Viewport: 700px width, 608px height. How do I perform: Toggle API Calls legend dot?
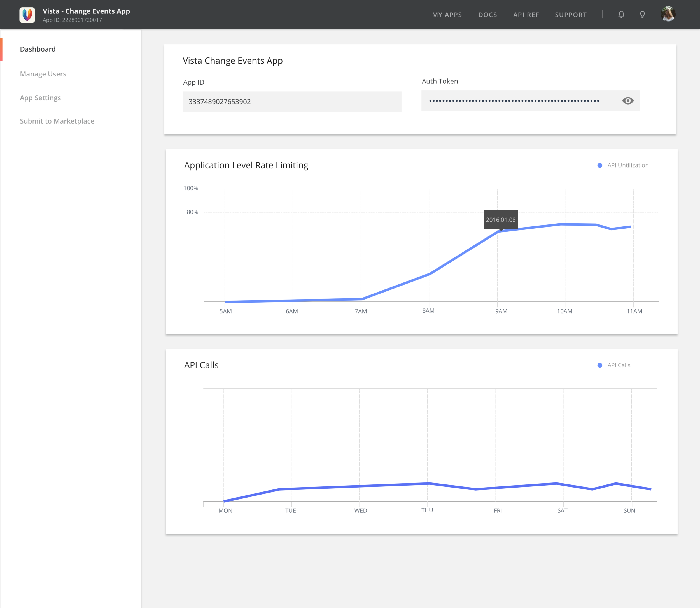coord(600,365)
